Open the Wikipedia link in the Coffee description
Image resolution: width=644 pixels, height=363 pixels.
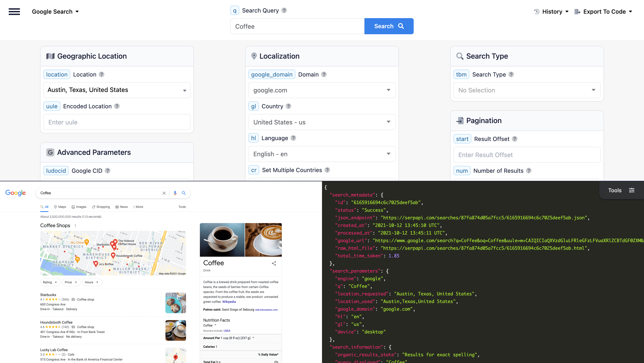click(229, 302)
